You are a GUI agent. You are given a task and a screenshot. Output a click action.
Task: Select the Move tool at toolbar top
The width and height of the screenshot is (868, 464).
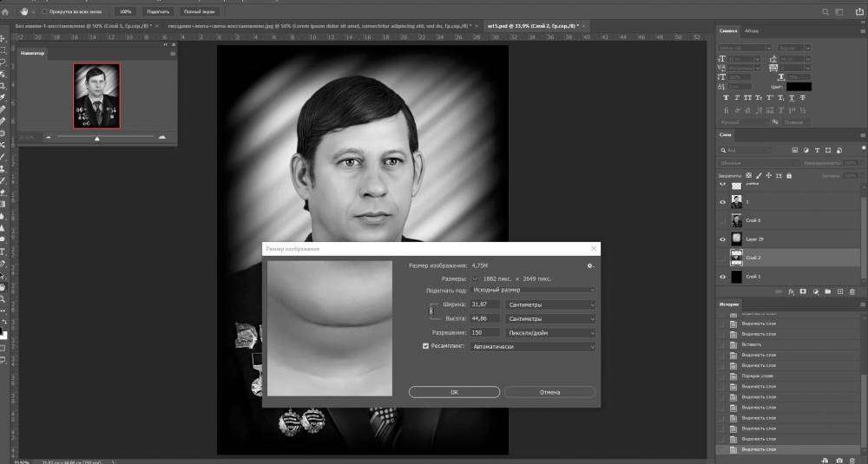(x=3, y=39)
